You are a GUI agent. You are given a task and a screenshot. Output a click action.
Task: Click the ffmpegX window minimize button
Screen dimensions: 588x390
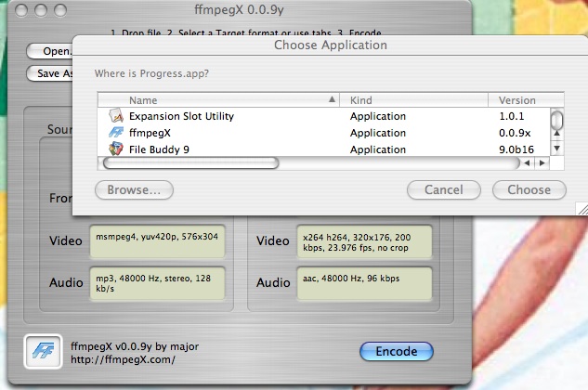point(41,10)
